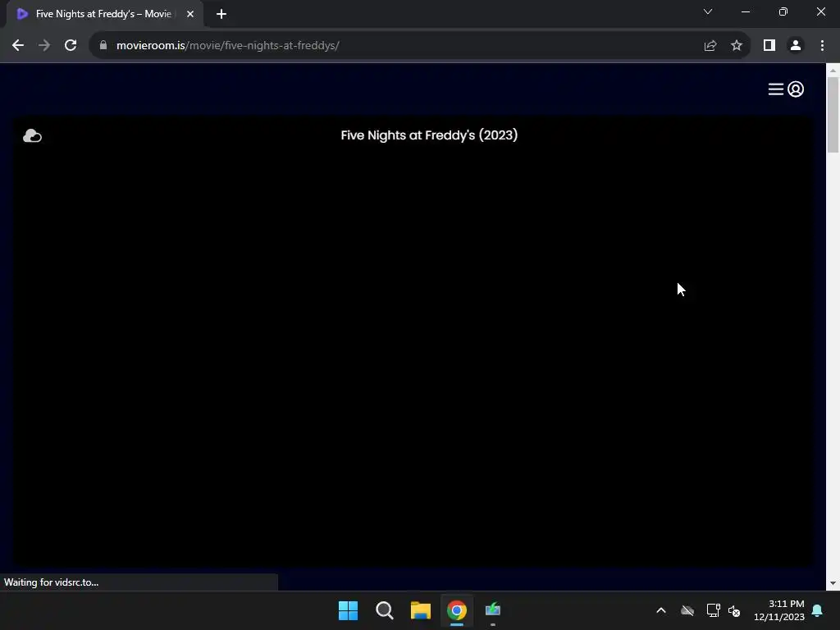Screen dimensions: 840x630
Task: Open the user account icon on movieroom
Action: (796, 89)
